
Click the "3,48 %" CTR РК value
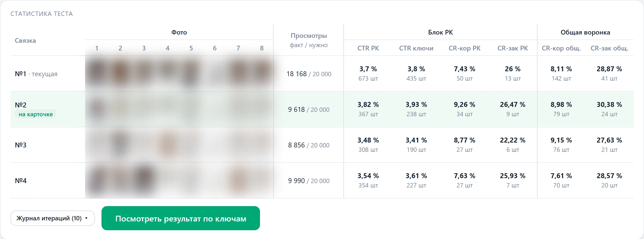point(368,140)
